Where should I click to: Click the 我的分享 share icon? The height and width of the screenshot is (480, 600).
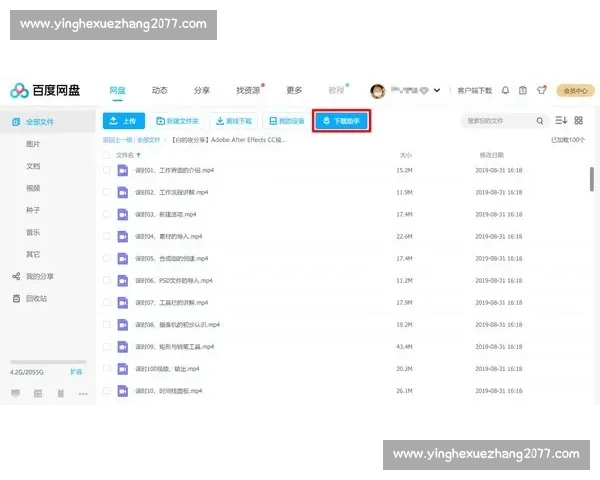coord(16,276)
